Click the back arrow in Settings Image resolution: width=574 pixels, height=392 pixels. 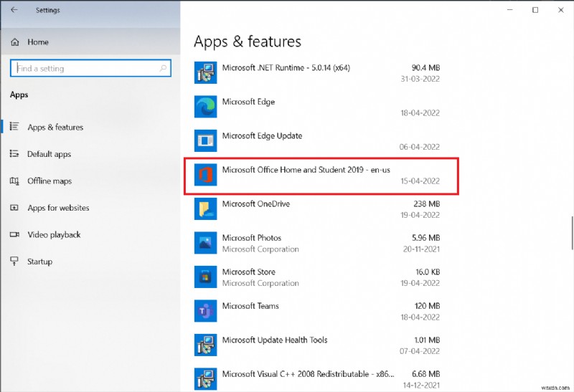coord(14,10)
